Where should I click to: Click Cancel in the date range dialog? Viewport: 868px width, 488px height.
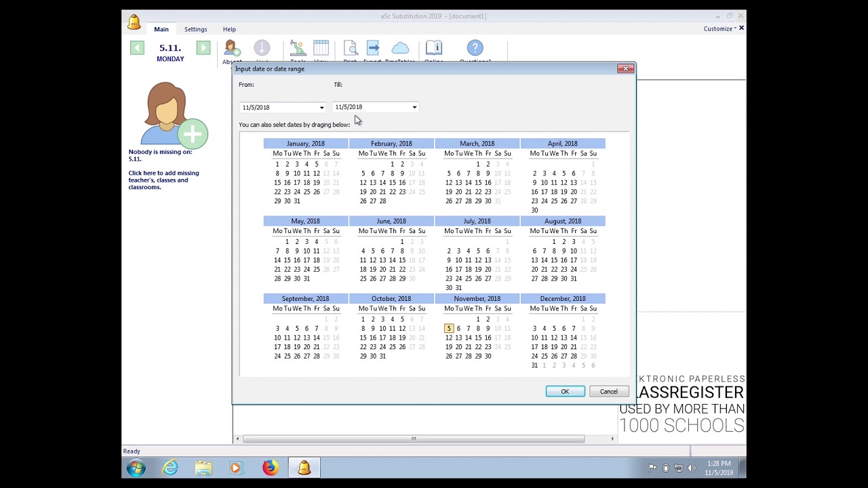point(609,391)
